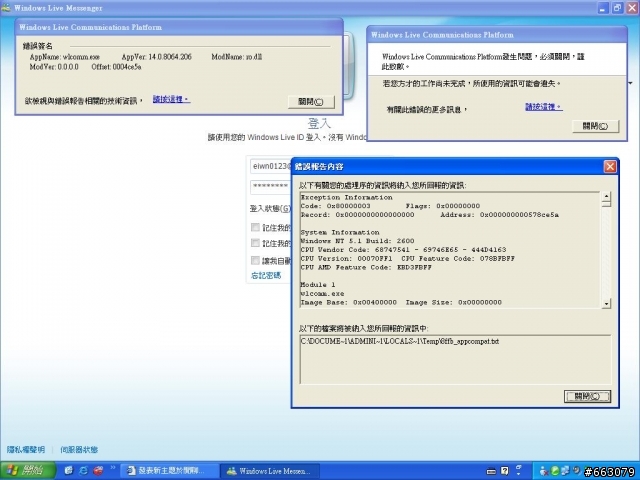
Task: Switch to Windows Live Messenger taskbar item
Action: pos(270,471)
